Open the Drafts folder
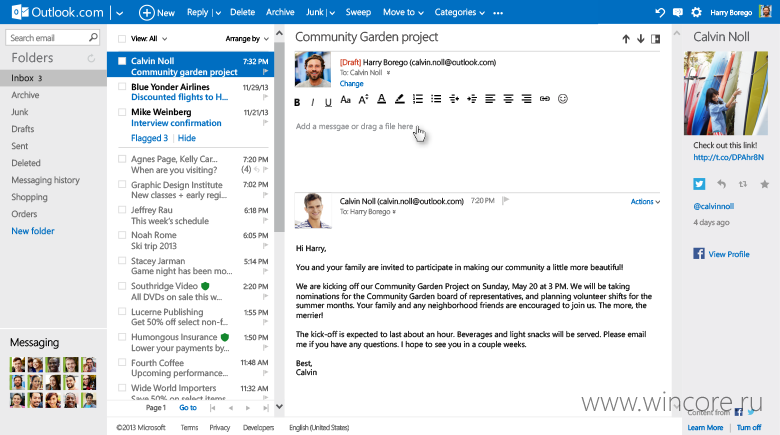 (23, 129)
